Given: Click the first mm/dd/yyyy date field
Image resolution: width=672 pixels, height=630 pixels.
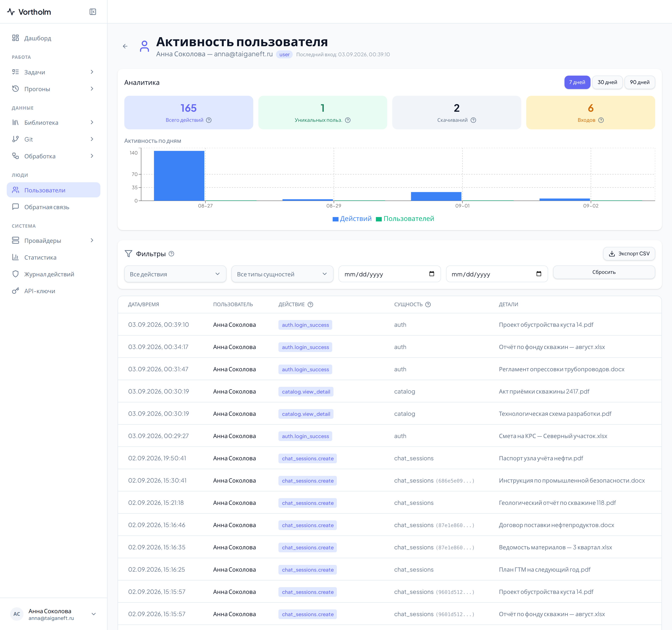Looking at the screenshot, I should tap(389, 274).
